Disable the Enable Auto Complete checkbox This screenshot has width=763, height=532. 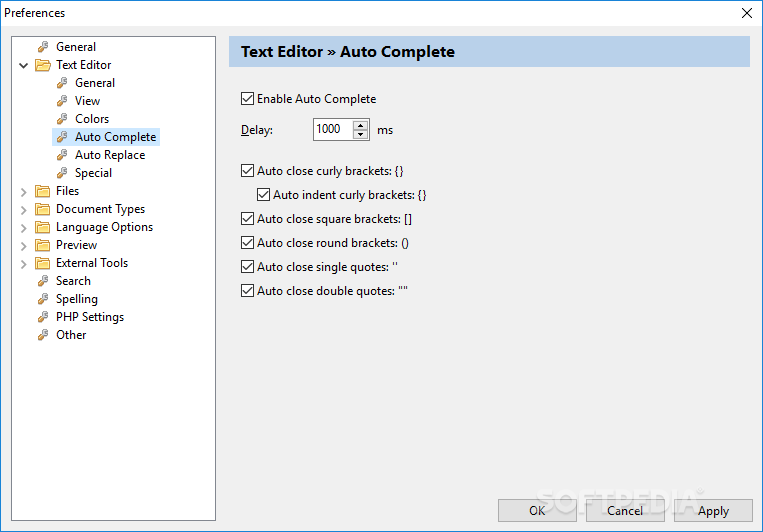[x=248, y=99]
